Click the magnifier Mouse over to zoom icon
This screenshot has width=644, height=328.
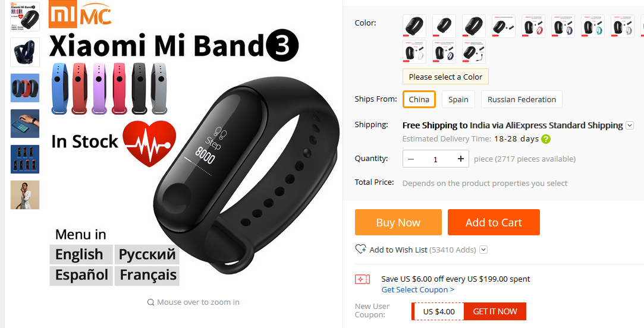pyautogui.click(x=150, y=302)
